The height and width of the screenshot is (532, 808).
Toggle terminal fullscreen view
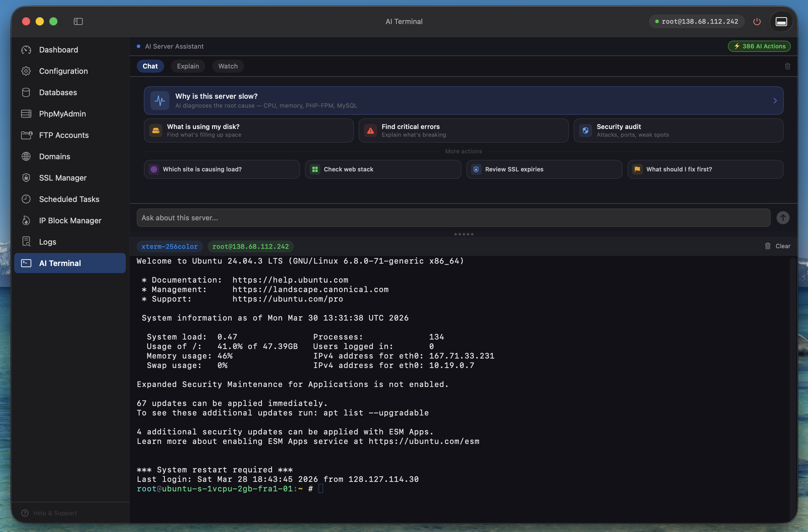(781, 21)
